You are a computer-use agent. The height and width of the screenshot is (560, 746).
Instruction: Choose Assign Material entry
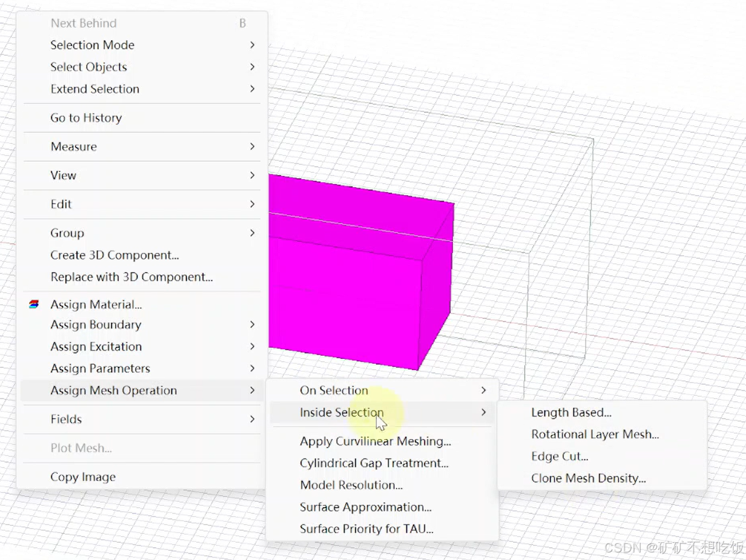142,304
